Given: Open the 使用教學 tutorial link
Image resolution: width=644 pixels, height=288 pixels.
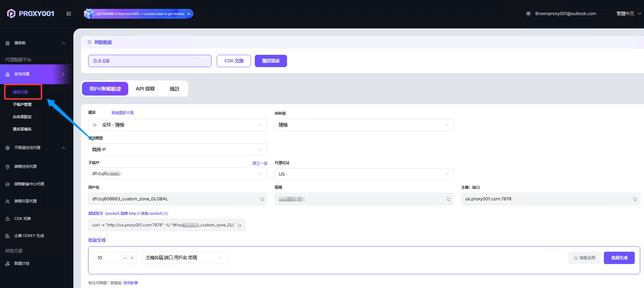Looking at the screenshot, I should [131, 283].
